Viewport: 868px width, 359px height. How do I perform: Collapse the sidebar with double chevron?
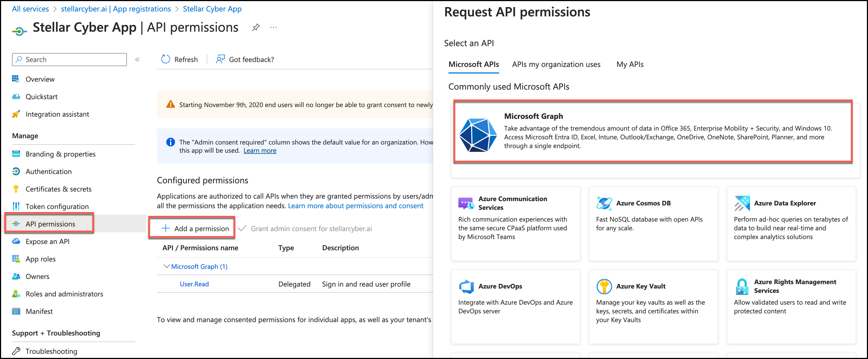137,60
